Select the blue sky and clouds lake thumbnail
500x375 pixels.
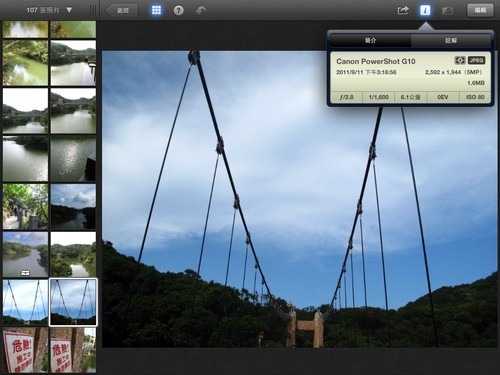pyautogui.click(x=73, y=206)
